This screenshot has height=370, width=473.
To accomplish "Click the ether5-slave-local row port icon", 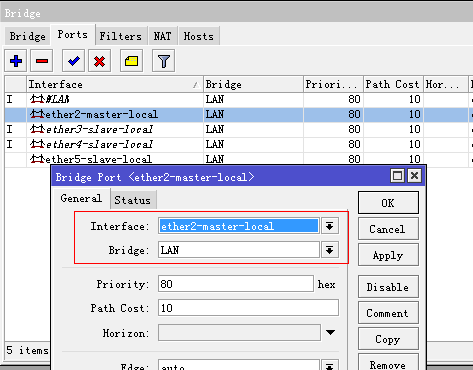I will [37, 159].
